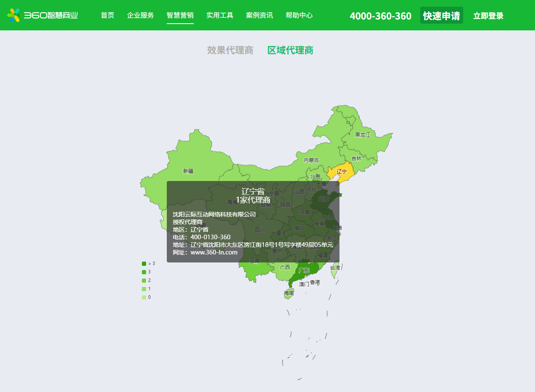
Task: Toggle the '> 3' legend swatch
Action: click(144, 263)
